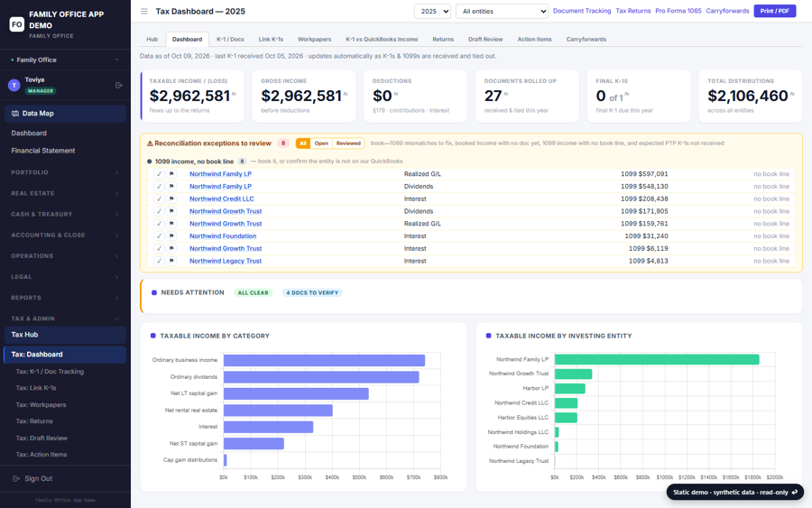The image size is (812, 508).
Task: Flag the Northwind Growth Trust $6,119 Interest row
Action: [x=171, y=248]
